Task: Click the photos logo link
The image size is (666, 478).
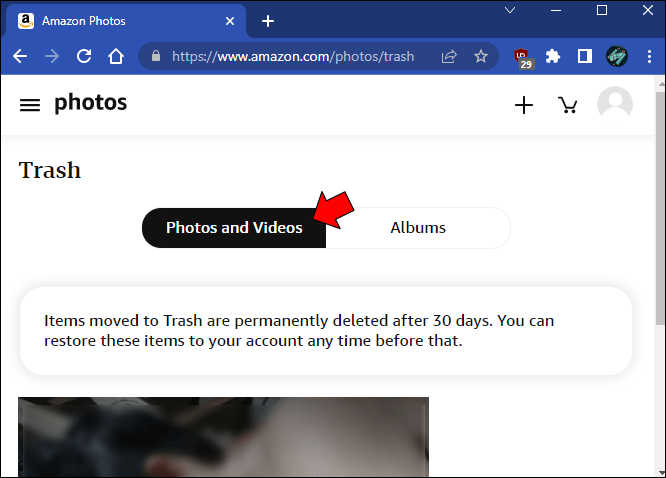Action: coord(90,103)
